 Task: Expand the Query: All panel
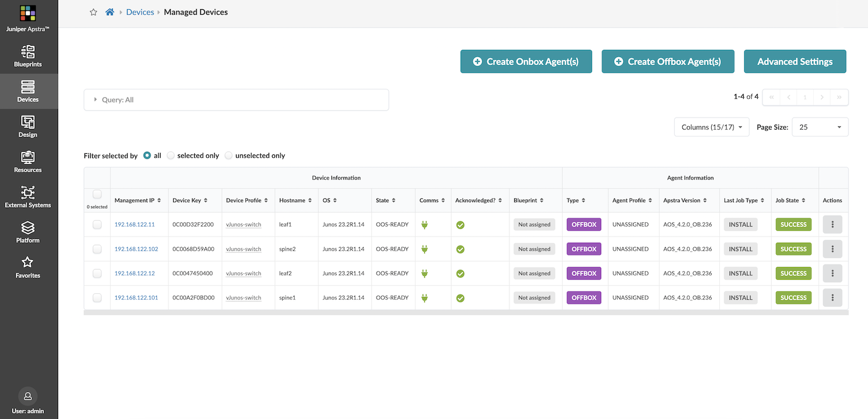(236, 100)
